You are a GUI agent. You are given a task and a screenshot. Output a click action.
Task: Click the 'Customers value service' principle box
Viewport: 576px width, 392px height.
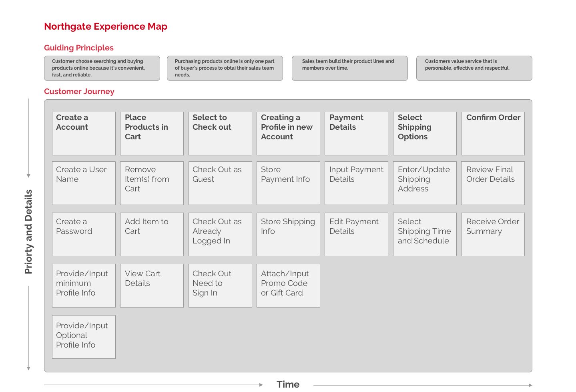(474, 68)
